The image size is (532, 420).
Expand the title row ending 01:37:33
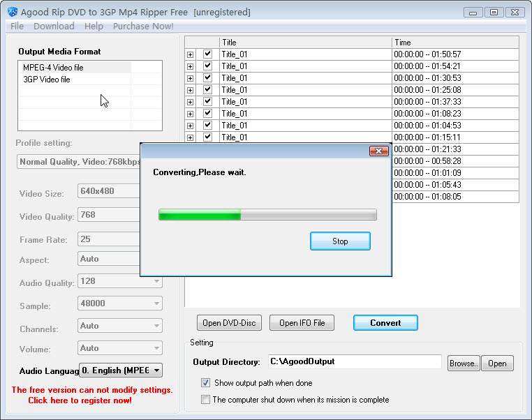coord(191,102)
